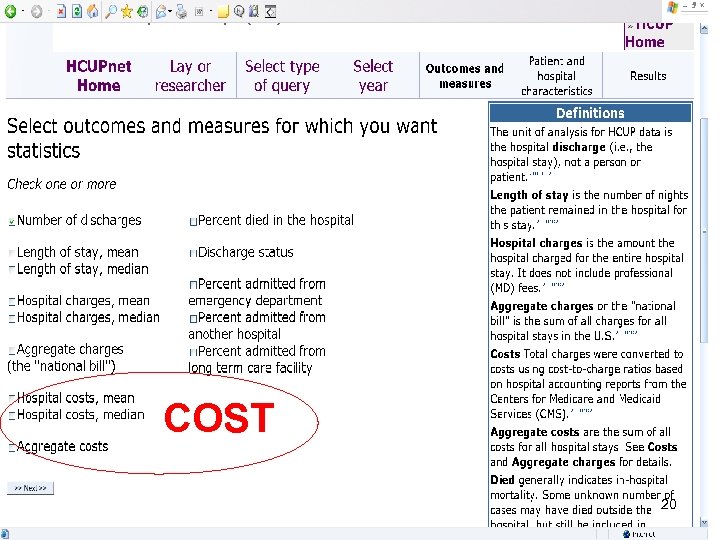The height and width of the screenshot is (540, 720).
Task: Open the Forward button history dropdown arrow
Action: [x=49, y=11]
